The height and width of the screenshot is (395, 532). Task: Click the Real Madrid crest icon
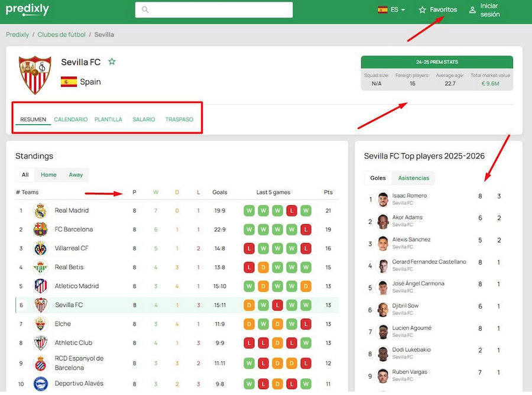click(40, 211)
